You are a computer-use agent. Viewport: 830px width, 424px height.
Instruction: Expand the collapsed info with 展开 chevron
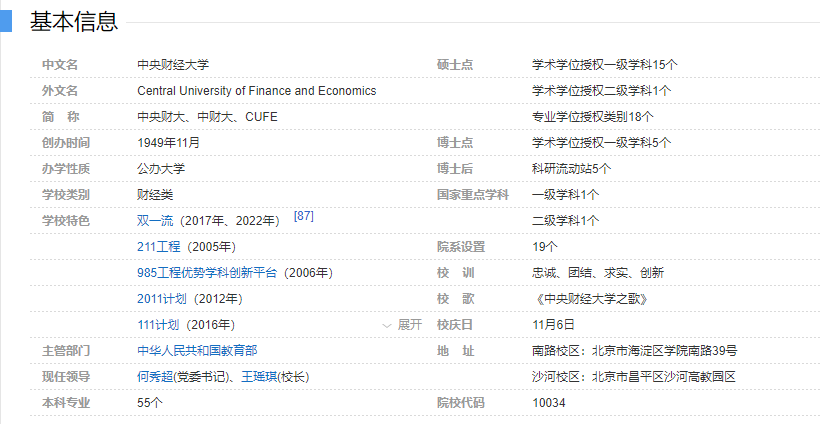click(403, 325)
